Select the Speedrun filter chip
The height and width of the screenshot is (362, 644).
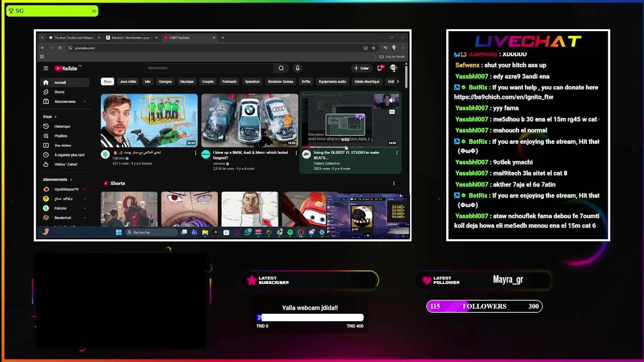(252, 81)
